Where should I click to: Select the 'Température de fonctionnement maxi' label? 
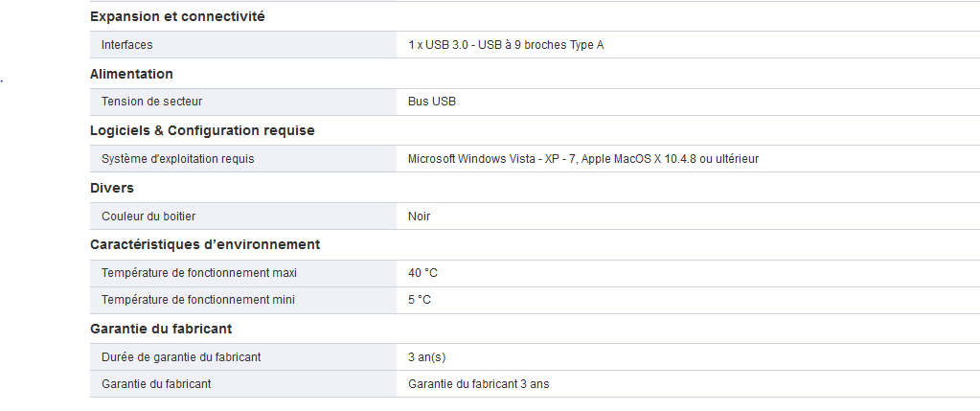pyautogui.click(x=199, y=273)
